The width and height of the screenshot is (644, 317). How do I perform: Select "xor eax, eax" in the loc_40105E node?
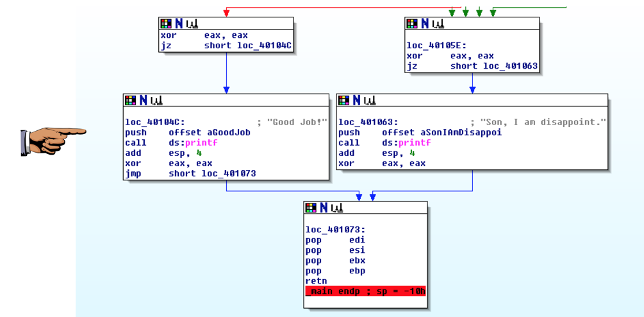point(450,56)
